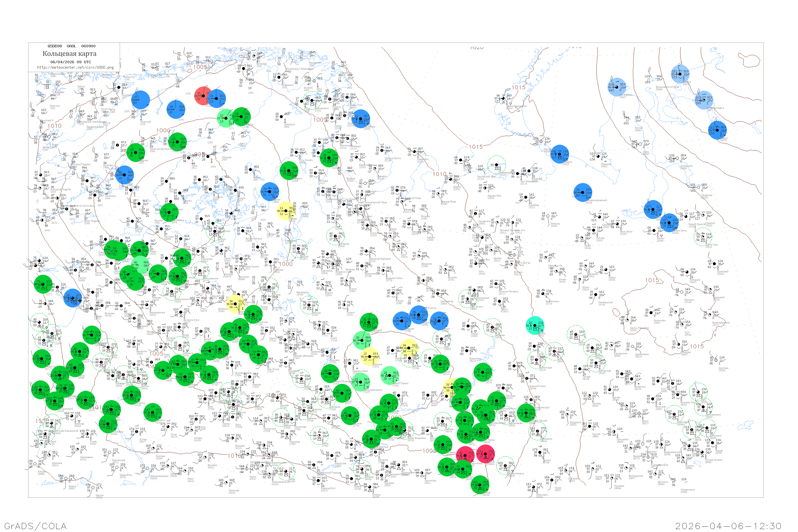798x532 pixels.
Task: Click the Кольцевая карта map title
Action: click(x=69, y=54)
